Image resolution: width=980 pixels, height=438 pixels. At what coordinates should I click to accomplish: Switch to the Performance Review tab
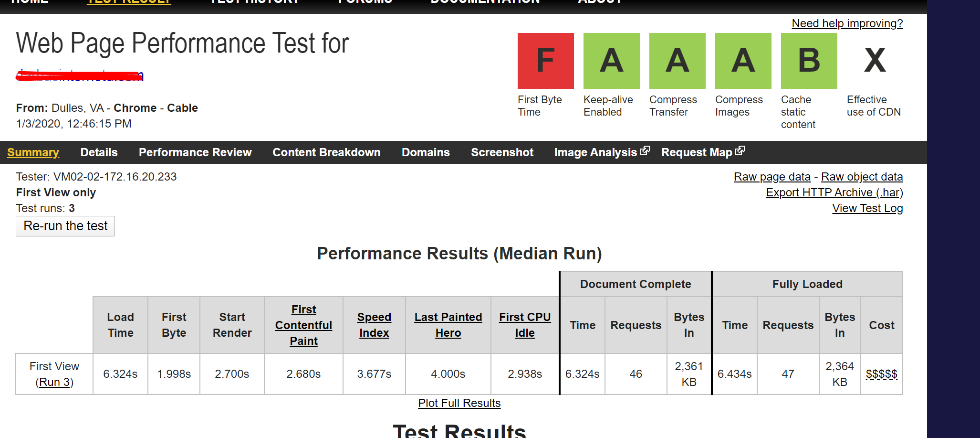coord(195,152)
